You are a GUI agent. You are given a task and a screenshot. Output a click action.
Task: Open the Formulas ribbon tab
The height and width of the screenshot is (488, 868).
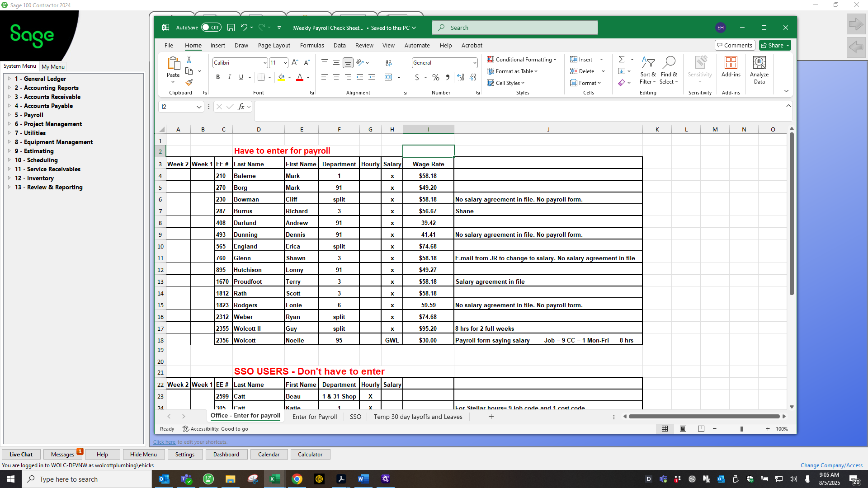312,45
